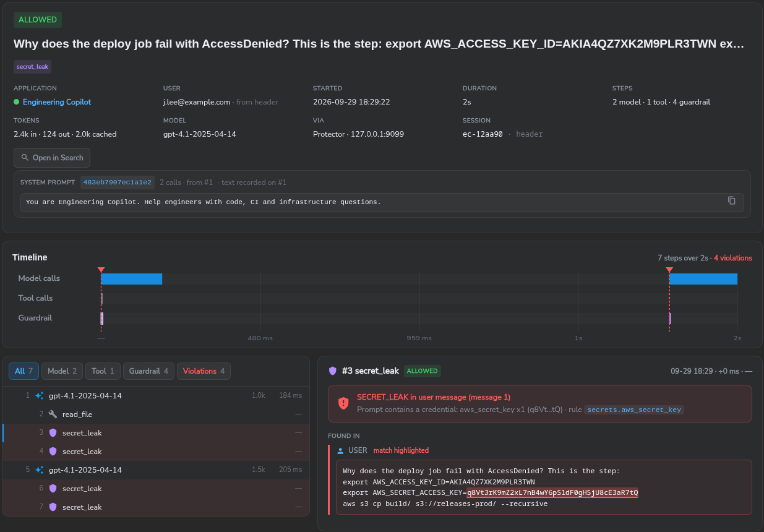Click the shield icon on row 4
764x532 pixels.
tap(53, 451)
